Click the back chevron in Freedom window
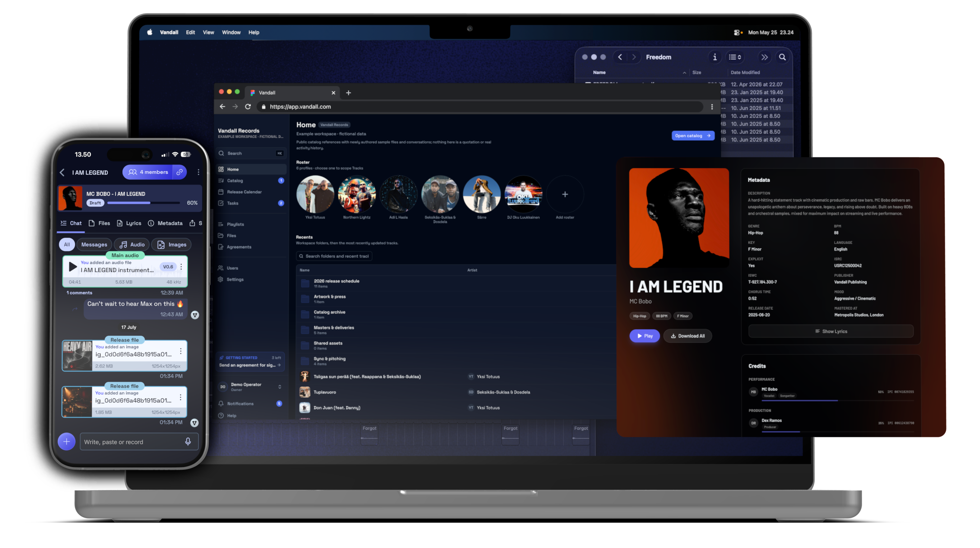The height and width of the screenshot is (548, 980). pyautogui.click(x=620, y=57)
